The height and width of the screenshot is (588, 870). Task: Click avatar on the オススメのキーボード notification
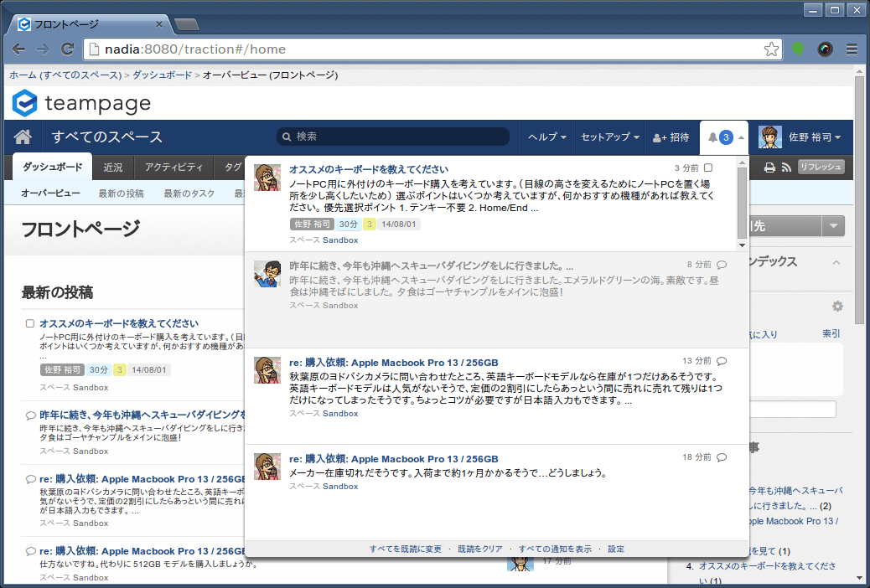pyautogui.click(x=267, y=178)
